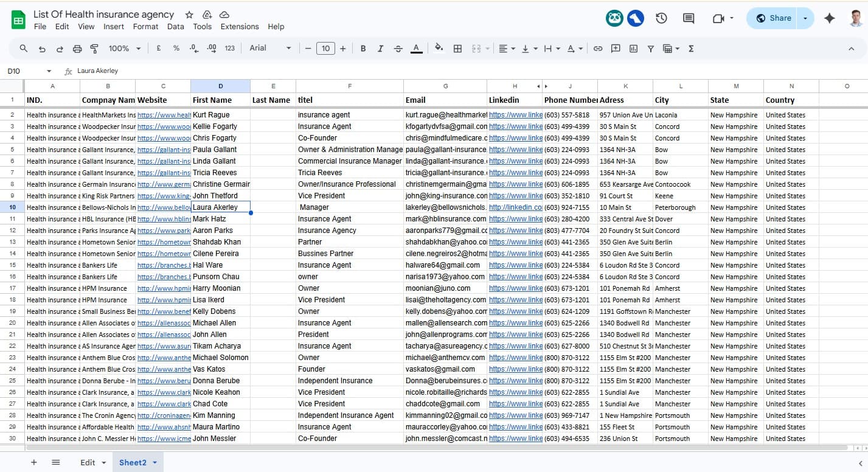The image size is (868, 472).
Task: Open the vertical align dropdown
Action: 530,49
